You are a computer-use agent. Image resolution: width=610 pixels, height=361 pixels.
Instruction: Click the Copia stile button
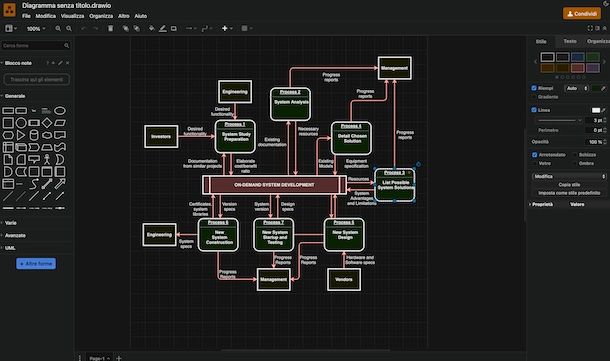pyautogui.click(x=569, y=185)
